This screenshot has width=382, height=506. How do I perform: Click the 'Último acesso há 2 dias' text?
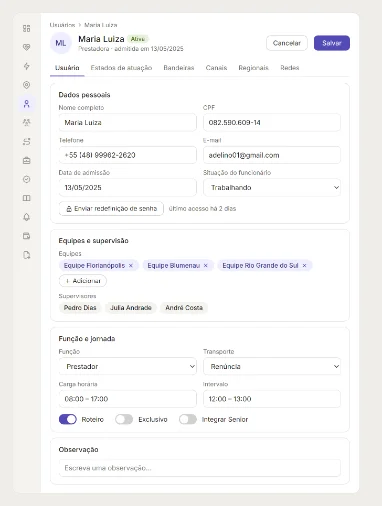202,209
